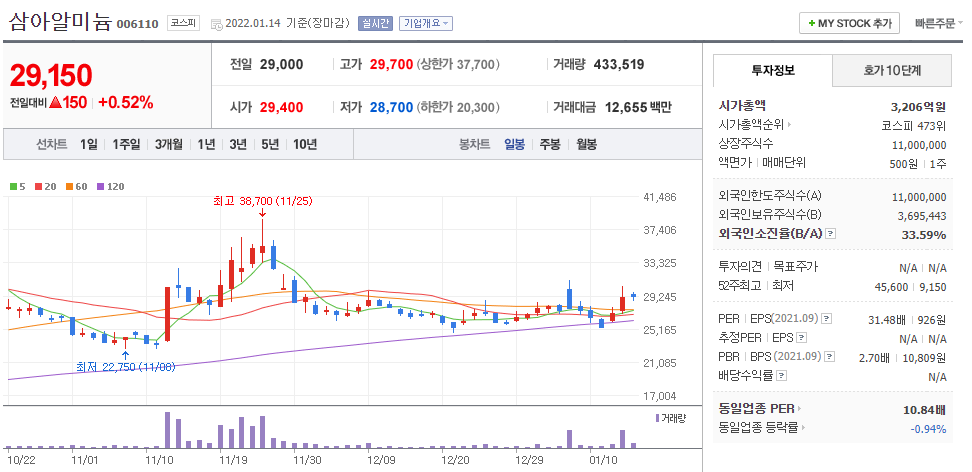Select 월봉 monthly candlestick chart

click(x=586, y=145)
